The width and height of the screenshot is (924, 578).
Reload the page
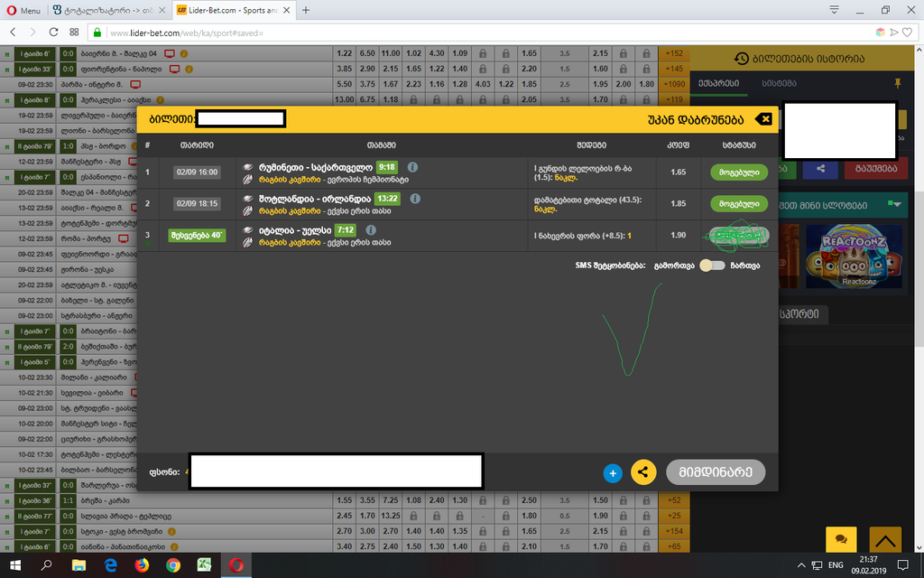(53, 33)
